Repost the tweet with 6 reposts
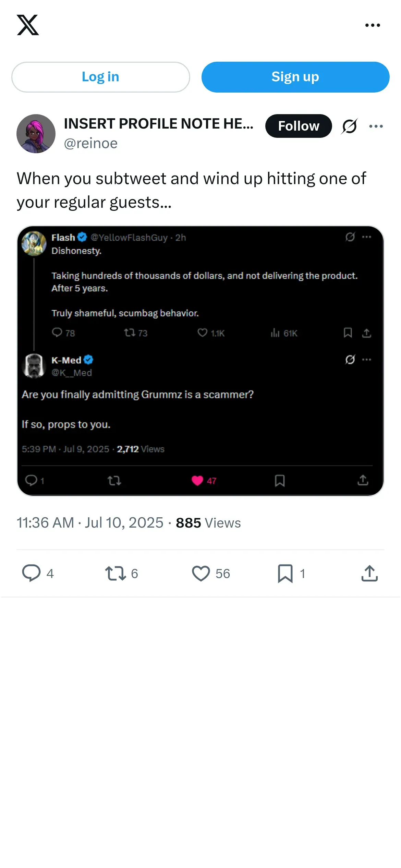 [116, 573]
